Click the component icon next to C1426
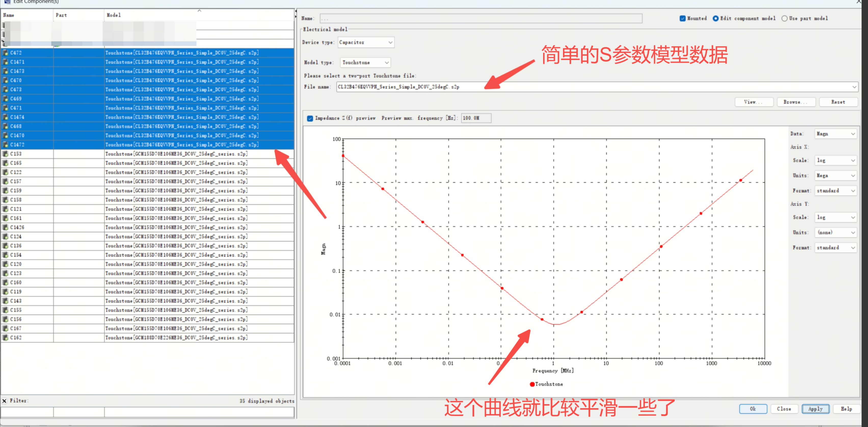Screen dimensions: 868x427 5,227
